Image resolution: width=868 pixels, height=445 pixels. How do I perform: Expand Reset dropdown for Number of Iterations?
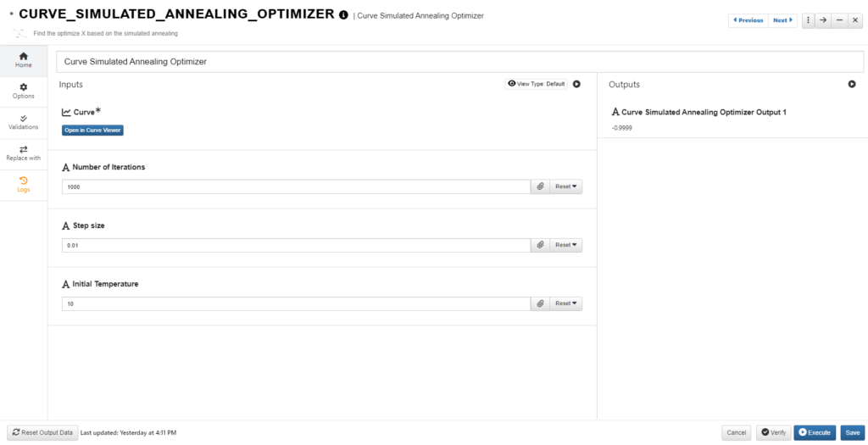565,186
